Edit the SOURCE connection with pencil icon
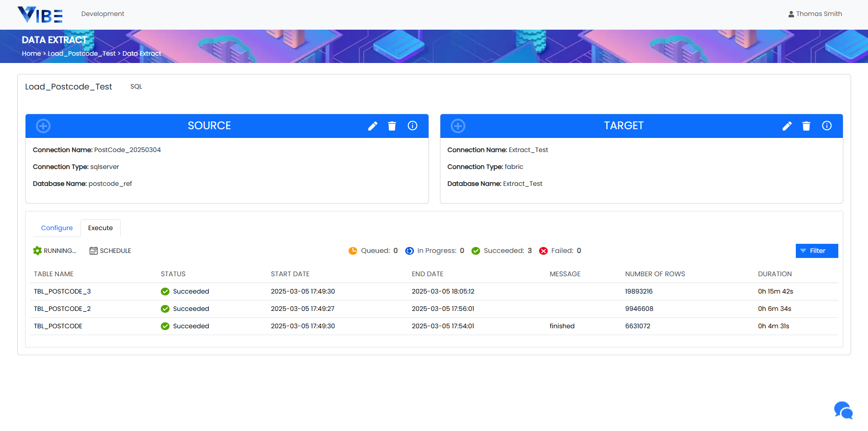The height and width of the screenshot is (431, 868). pos(373,126)
